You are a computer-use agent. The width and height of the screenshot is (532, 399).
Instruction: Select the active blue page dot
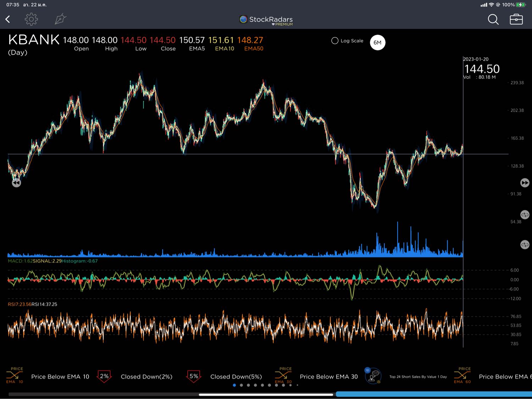pyautogui.click(x=234, y=385)
